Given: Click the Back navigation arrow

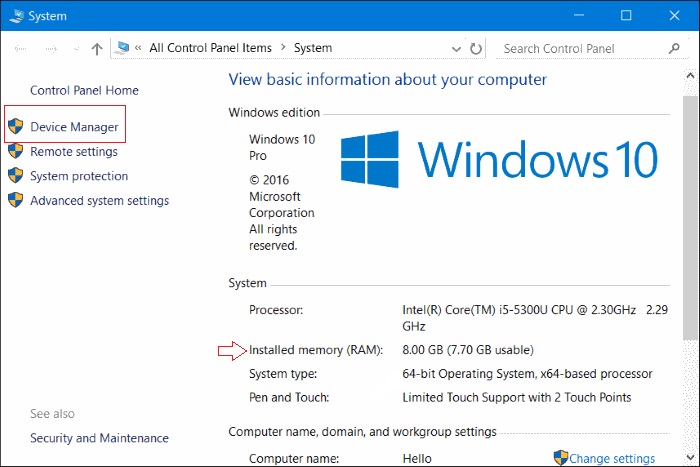Looking at the screenshot, I should pyautogui.click(x=21, y=48).
